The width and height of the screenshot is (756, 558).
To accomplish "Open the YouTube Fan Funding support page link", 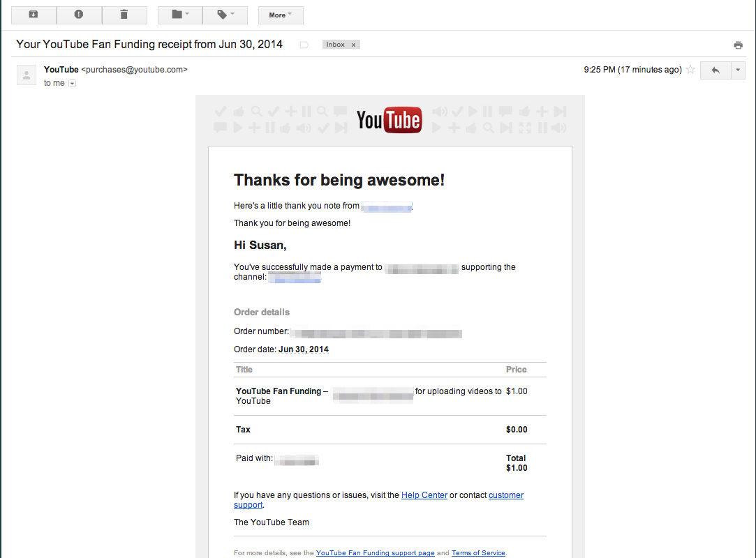I will point(375,552).
